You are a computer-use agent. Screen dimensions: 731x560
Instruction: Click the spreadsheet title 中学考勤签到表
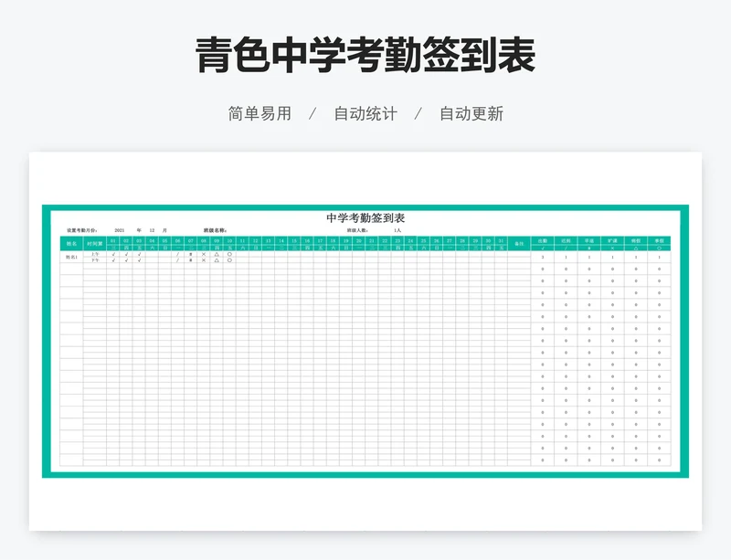click(365, 217)
